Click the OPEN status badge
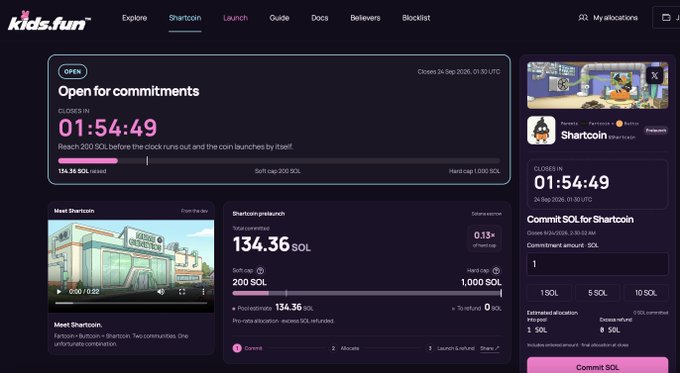Screen dimensions: 680x373 [x=72, y=72]
